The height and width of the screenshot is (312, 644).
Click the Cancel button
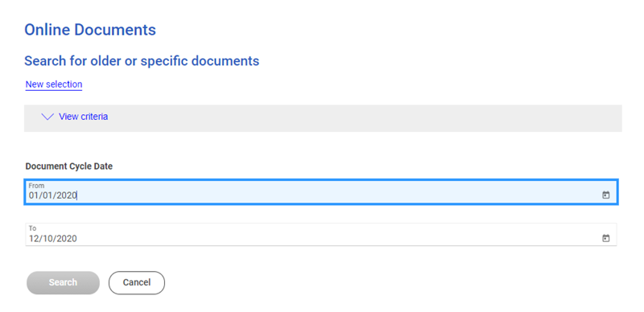(x=137, y=282)
